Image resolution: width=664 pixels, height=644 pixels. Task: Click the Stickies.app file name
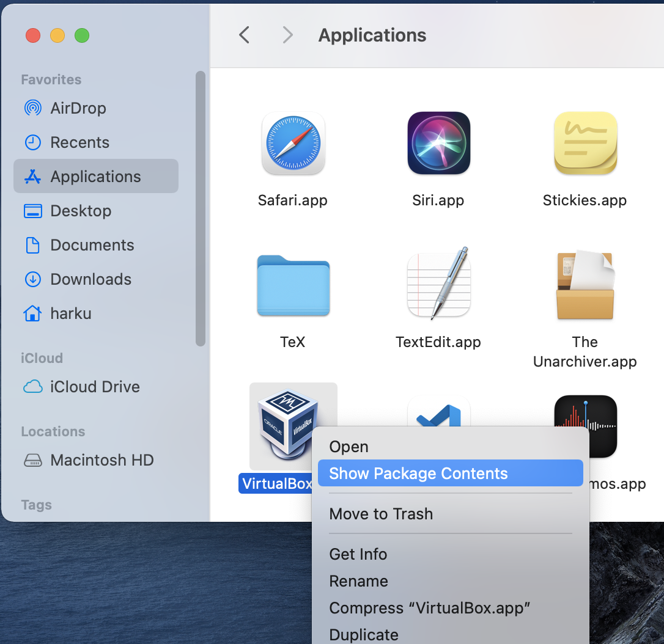point(585,200)
